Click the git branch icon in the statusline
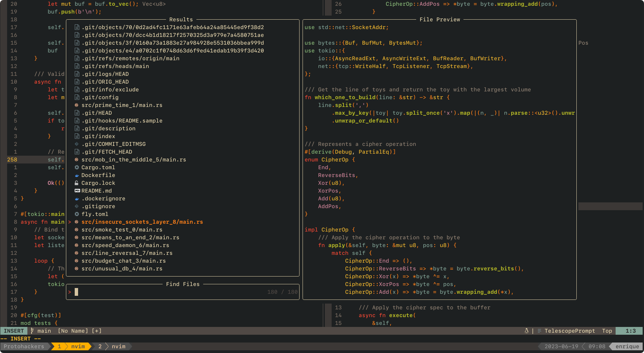Screen dimensions: 644x353 click(x=32, y=331)
